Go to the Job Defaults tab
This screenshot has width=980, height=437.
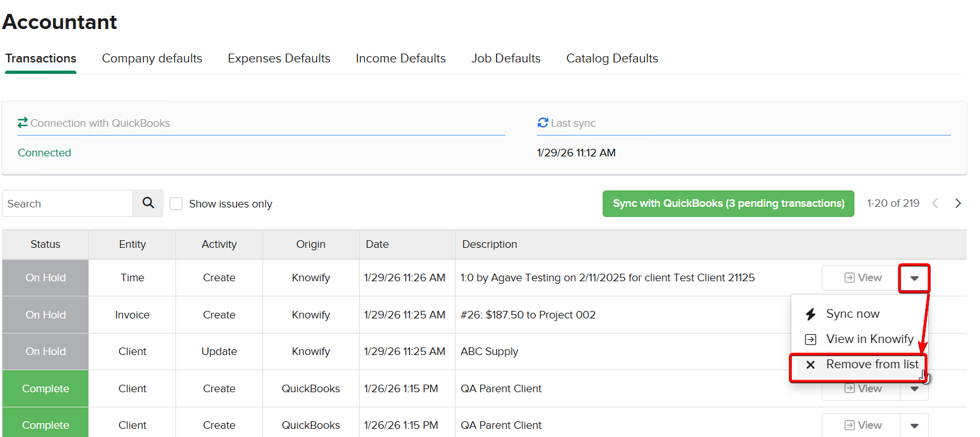505,59
